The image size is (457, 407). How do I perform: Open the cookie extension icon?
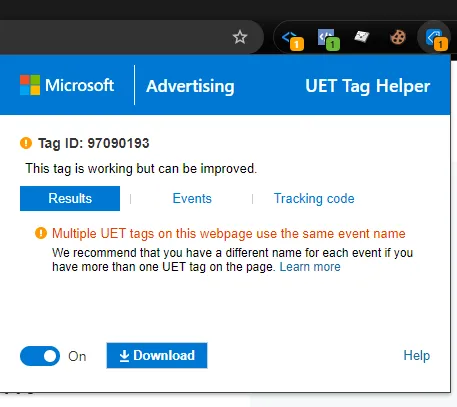tap(398, 37)
